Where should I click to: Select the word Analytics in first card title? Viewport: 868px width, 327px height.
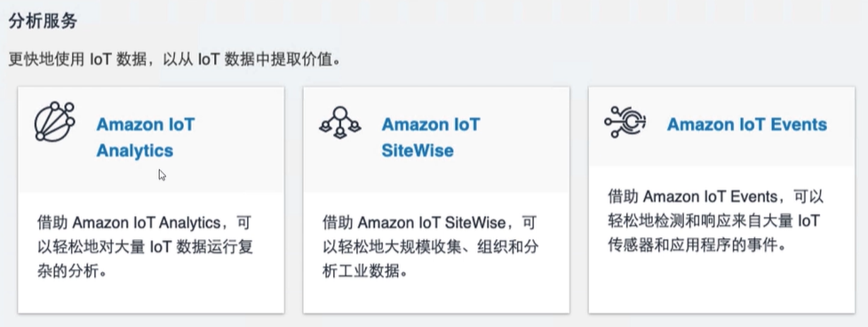tap(134, 150)
